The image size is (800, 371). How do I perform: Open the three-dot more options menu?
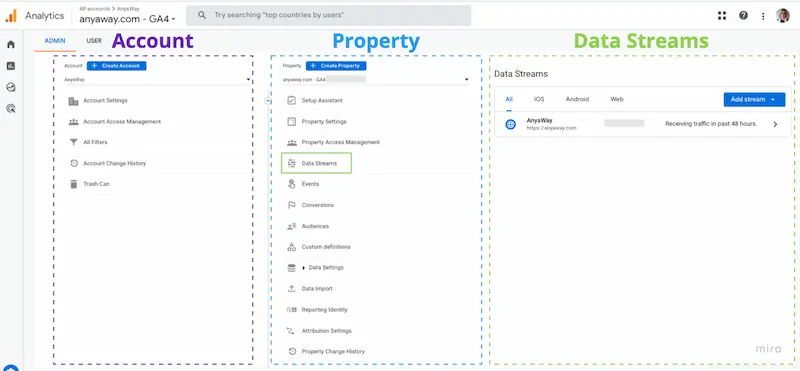coord(763,16)
